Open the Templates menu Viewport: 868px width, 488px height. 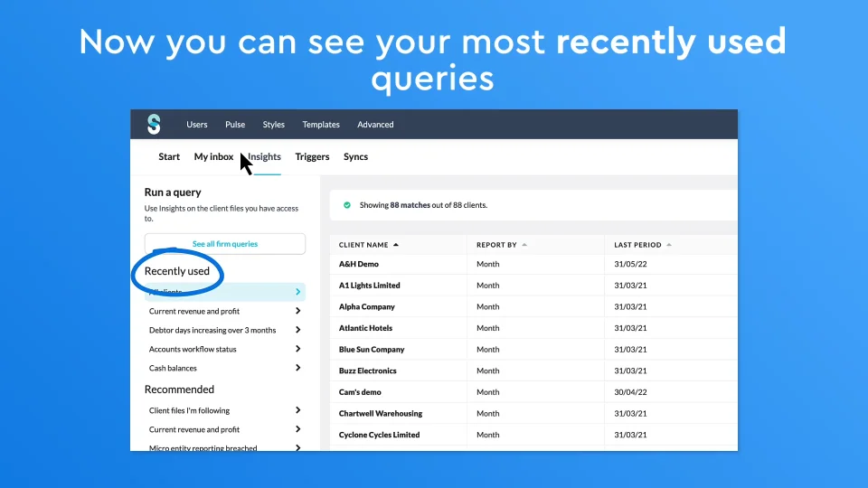321,125
